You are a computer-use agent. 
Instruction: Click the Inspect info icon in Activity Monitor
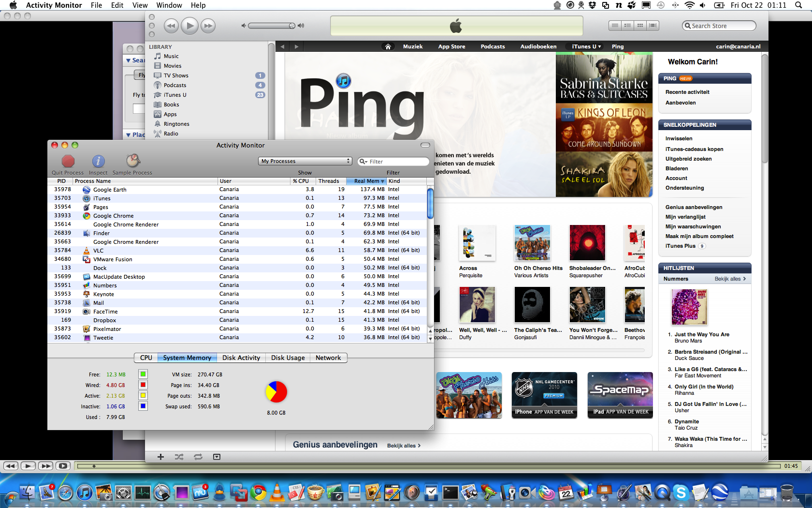(x=98, y=161)
